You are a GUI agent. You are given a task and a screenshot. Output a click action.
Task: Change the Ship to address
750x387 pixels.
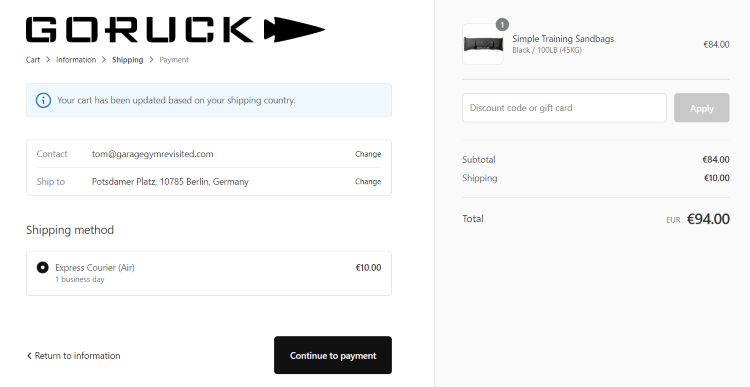[368, 182]
